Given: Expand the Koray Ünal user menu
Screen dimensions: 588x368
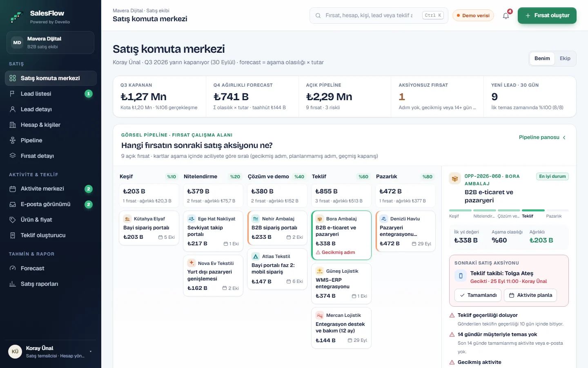Looking at the screenshot, I should tap(51, 352).
